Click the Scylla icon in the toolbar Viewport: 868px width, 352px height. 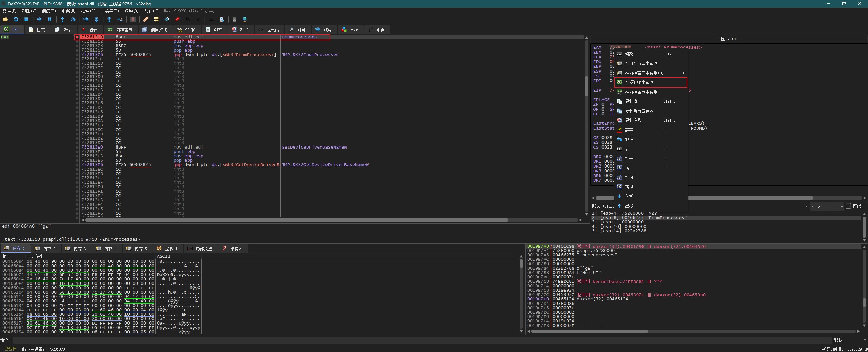pos(133,19)
